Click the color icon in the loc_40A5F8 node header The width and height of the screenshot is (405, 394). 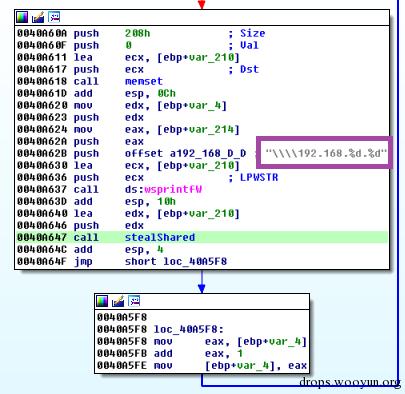click(x=102, y=301)
